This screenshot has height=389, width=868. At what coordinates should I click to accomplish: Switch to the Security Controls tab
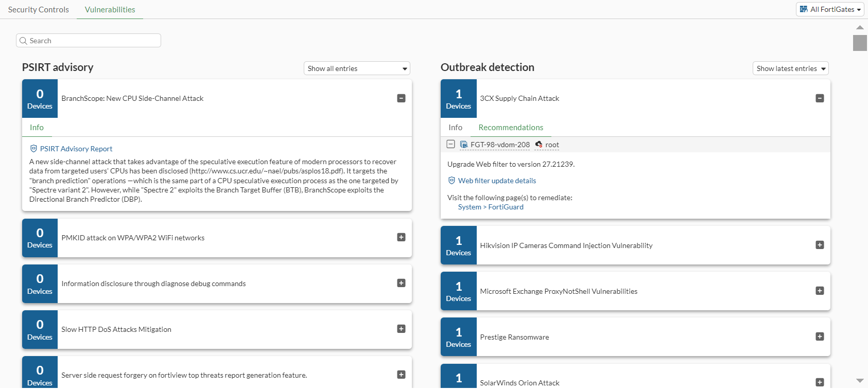coord(39,10)
